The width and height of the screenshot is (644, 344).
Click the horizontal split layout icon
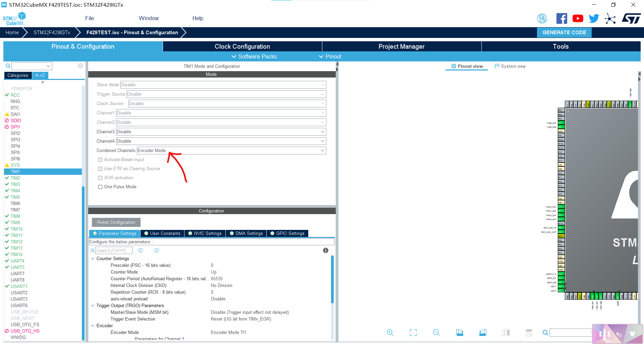[529, 333]
